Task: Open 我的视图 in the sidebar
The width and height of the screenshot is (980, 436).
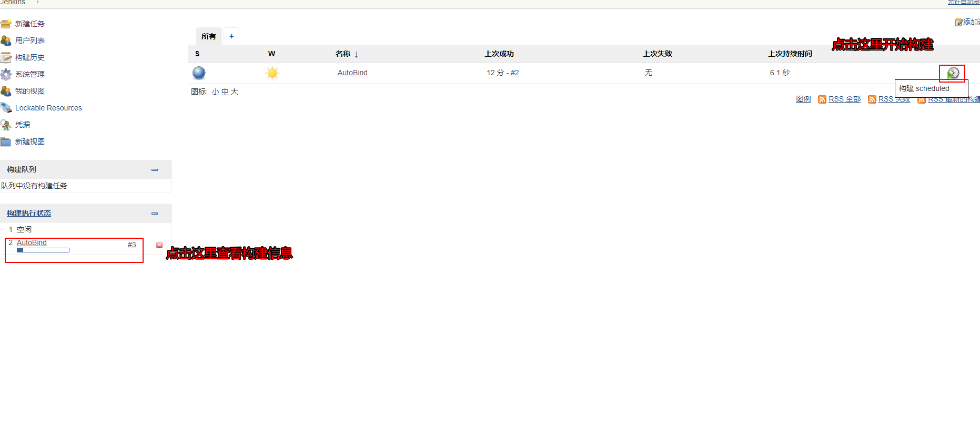Action: 30,91
